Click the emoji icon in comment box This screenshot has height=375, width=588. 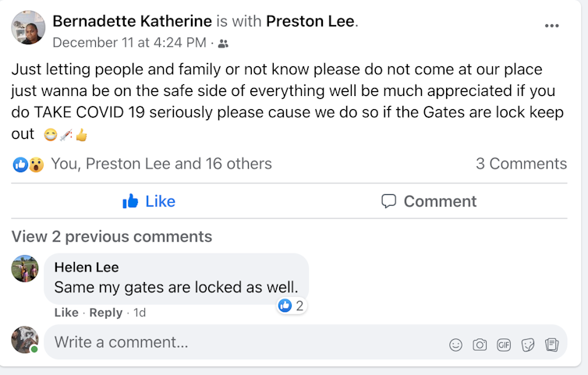[455, 344]
